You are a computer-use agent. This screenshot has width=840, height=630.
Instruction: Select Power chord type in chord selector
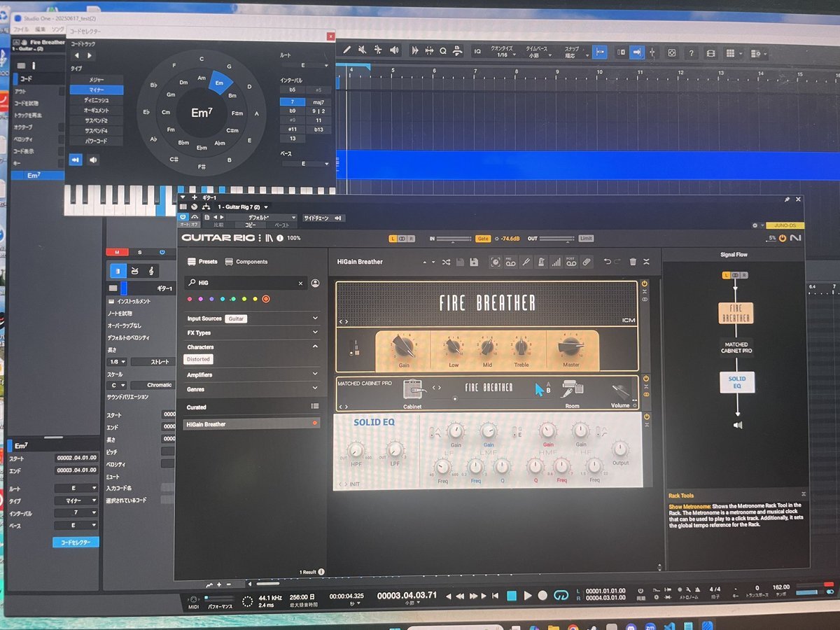click(97, 141)
